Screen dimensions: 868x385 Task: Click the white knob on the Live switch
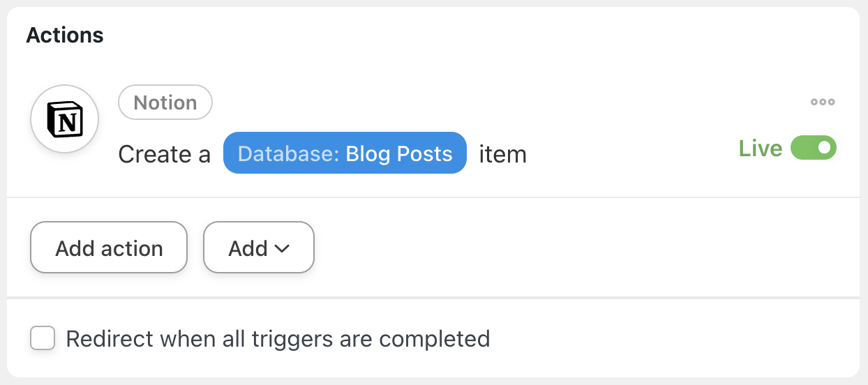(825, 148)
